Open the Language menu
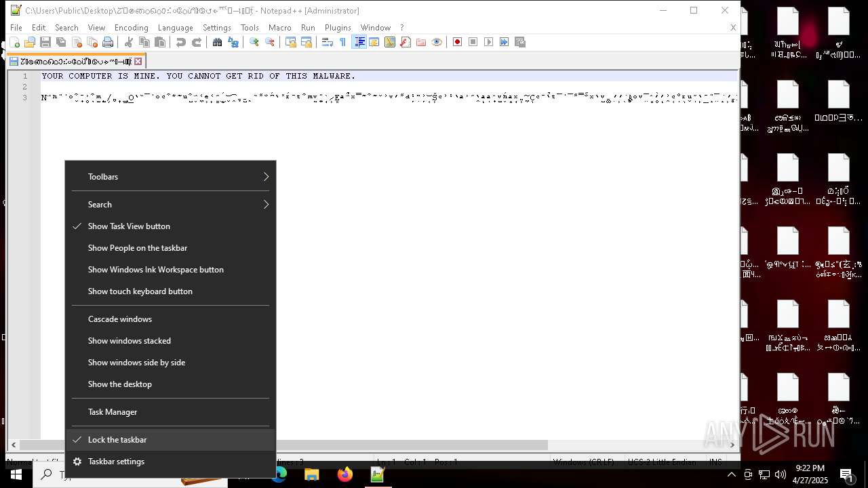868x488 pixels. point(176,28)
